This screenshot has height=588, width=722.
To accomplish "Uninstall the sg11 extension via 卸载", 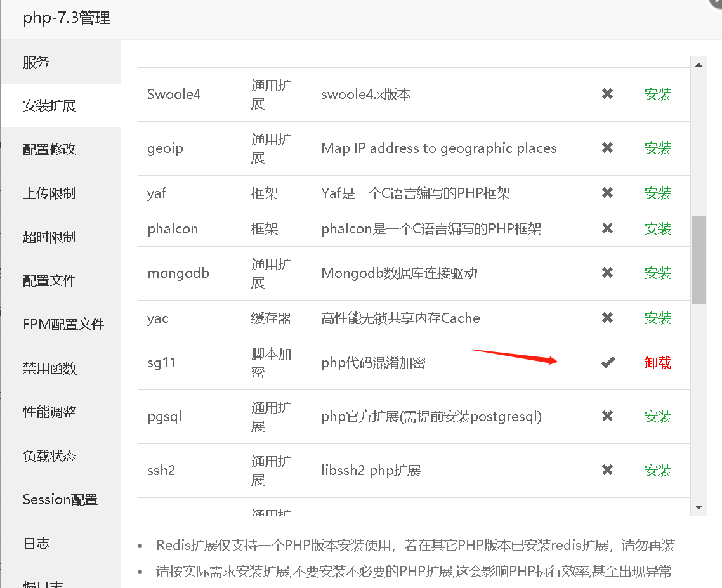I will [x=657, y=363].
